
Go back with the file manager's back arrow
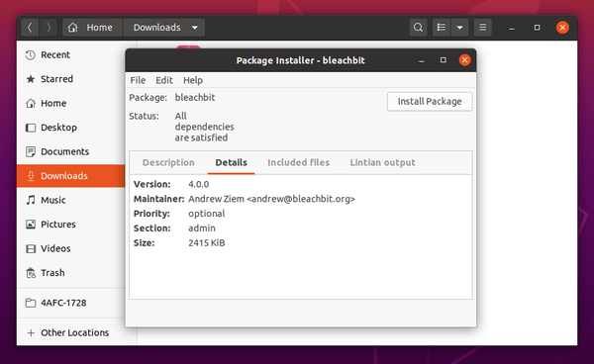click(x=30, y=28)
